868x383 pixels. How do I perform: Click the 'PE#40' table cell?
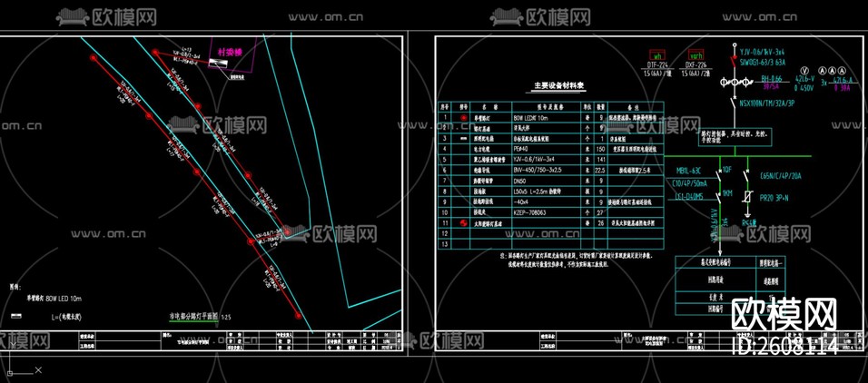point(546,149)
